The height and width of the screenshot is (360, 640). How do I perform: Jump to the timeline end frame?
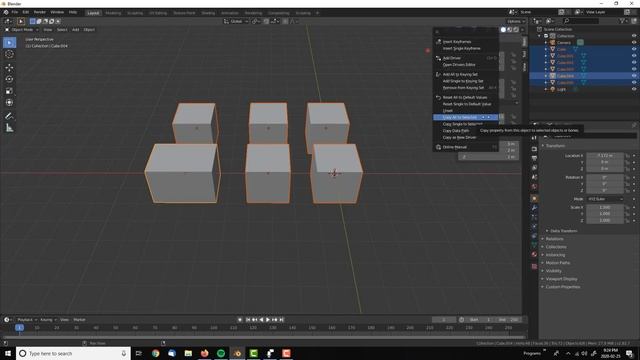(x=282, y=320)
